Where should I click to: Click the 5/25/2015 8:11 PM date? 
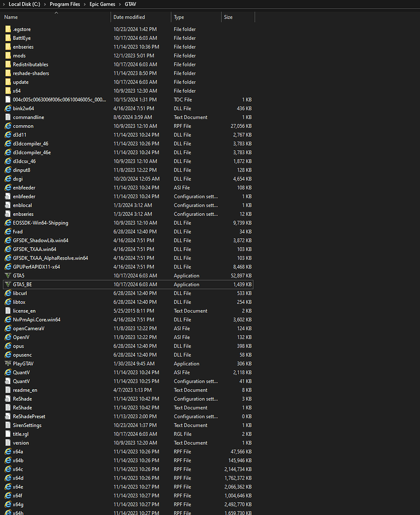coord(134,311)
